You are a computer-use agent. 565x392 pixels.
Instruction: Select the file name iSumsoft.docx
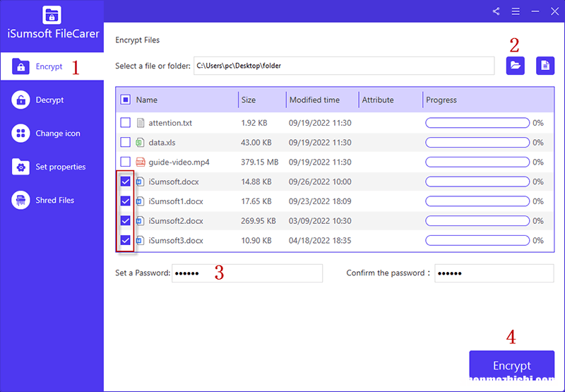tap(174, 182)
